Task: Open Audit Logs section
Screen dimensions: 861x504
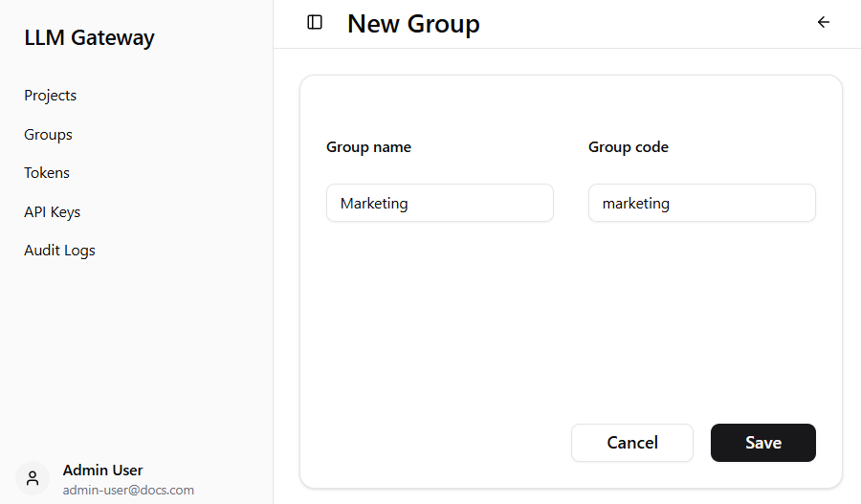Action: click(x=59, y=251)
